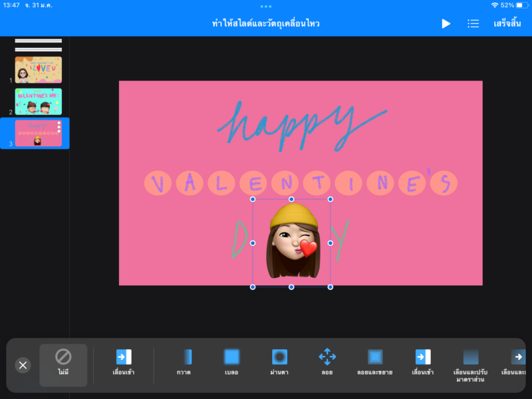The image size is (532, 399).
Task: Apply the กวาด (Wipe) effect
Action: coord(184,362)
